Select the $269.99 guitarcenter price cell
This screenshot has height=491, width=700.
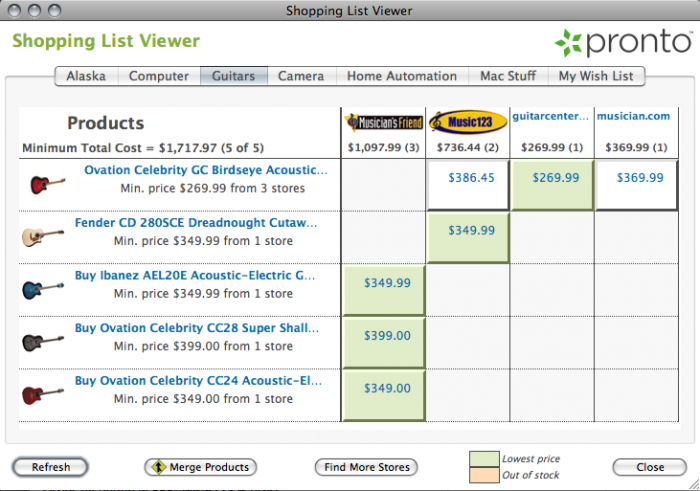click(552, 185)
